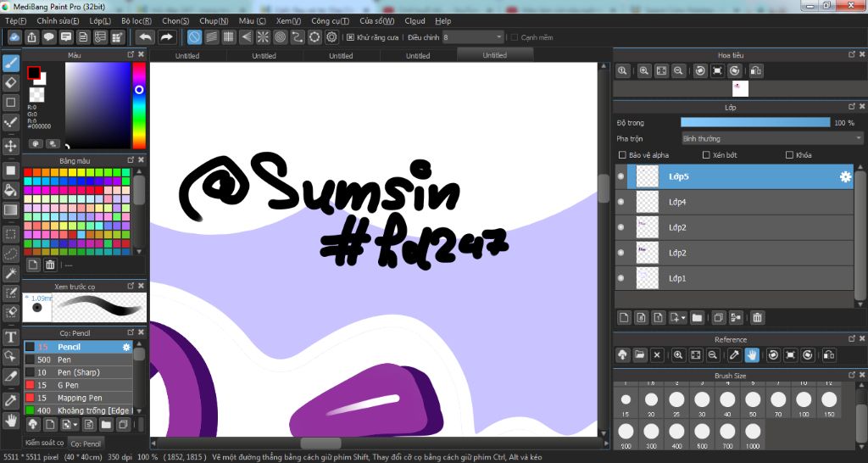Open the Cloud menu
This screenshot has height=463, width=868.
415,21
